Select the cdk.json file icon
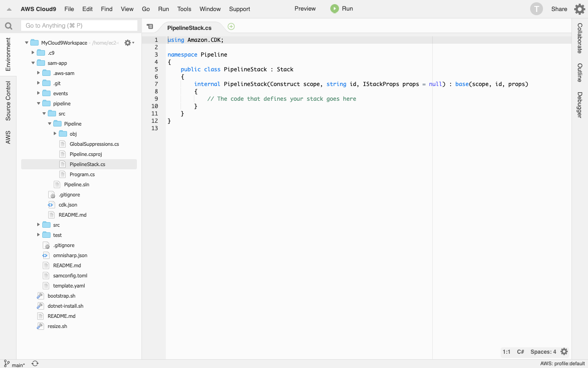588x368 pixels. [51, 205]
